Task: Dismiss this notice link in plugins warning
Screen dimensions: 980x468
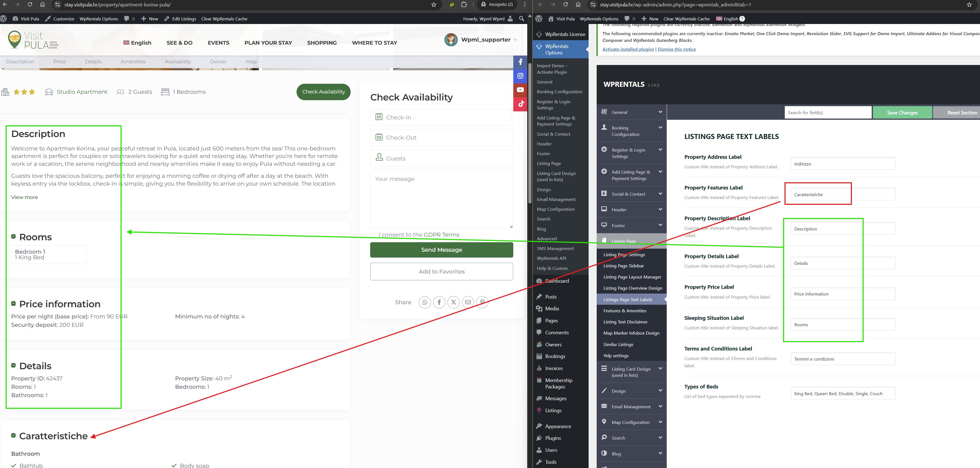Action: (676, 49)
